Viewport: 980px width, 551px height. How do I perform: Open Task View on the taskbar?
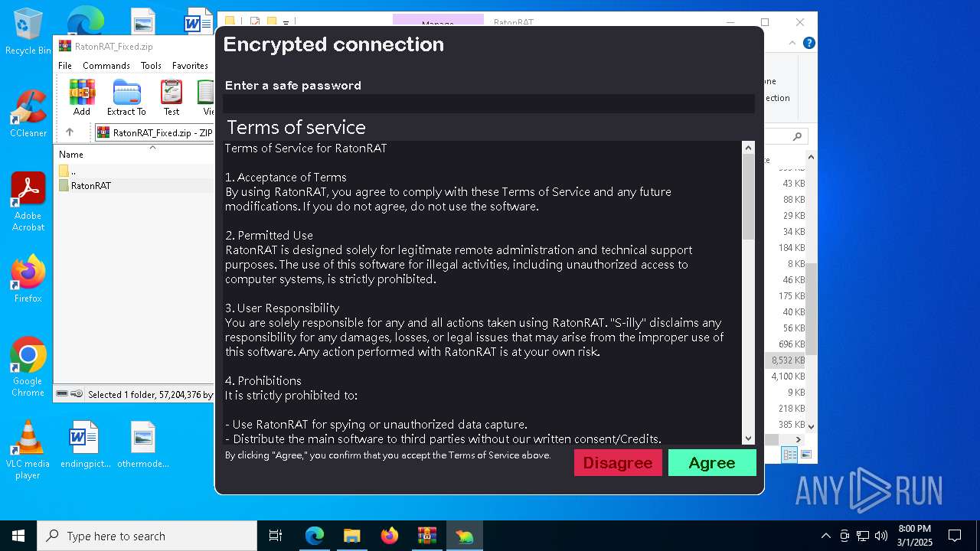click(x=276, y=536)
